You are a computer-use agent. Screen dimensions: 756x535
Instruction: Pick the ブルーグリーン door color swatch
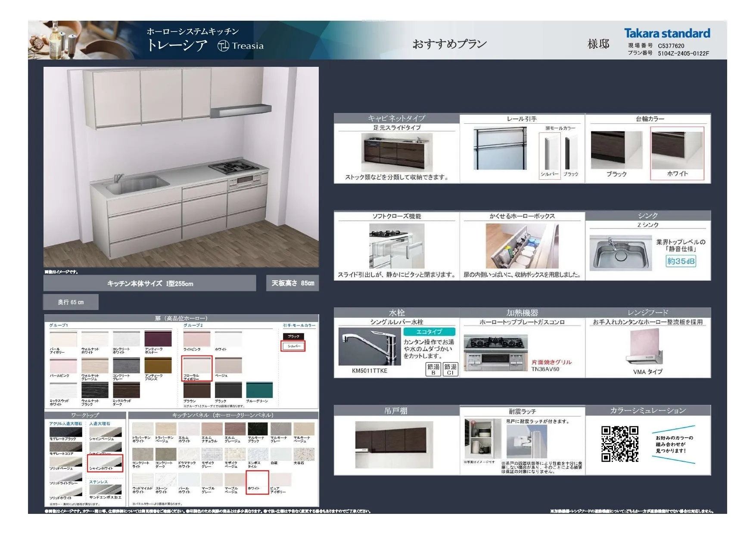pyautogui.click(x=259, y=390)
